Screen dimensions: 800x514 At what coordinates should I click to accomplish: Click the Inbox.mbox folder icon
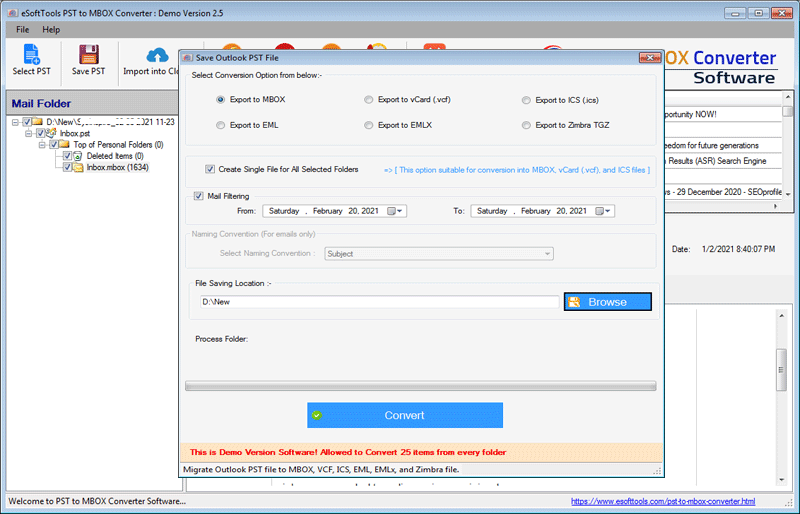tap(78, 167)
